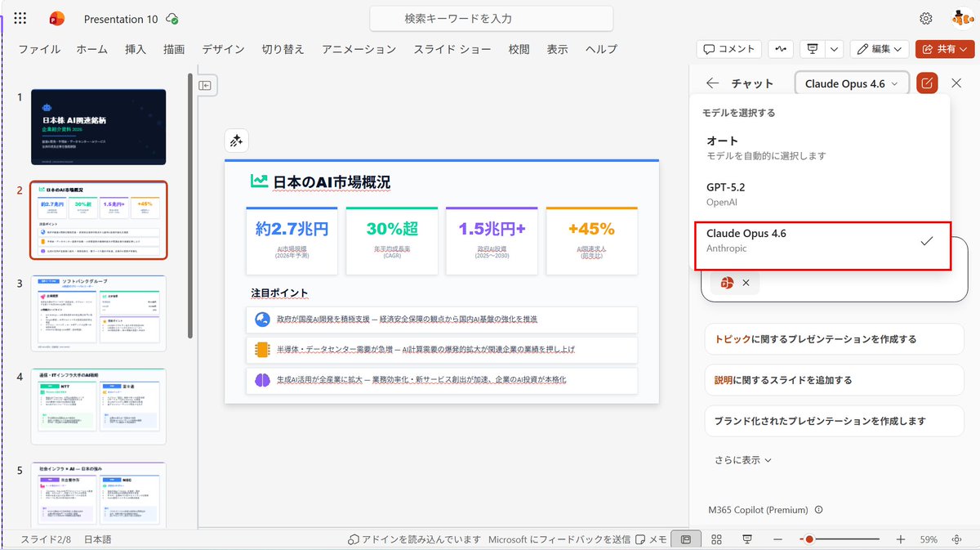
Task: Expand さらに表示 suggestions
Action: coord(743,460)
